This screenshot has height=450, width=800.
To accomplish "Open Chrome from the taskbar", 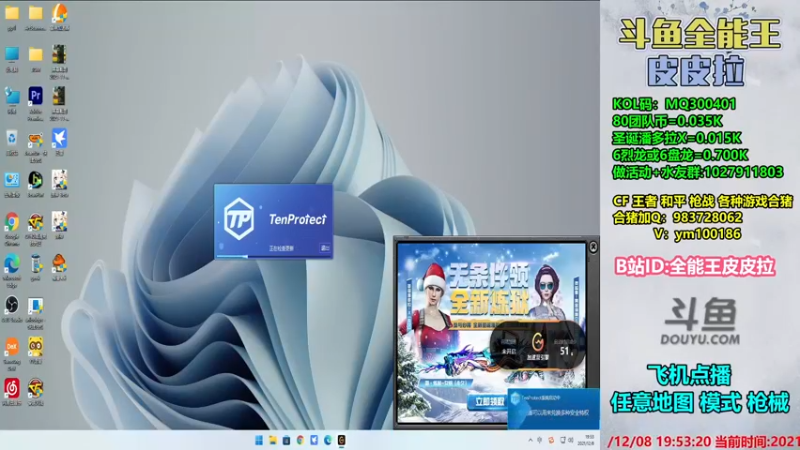I will [x=301, y=440].
